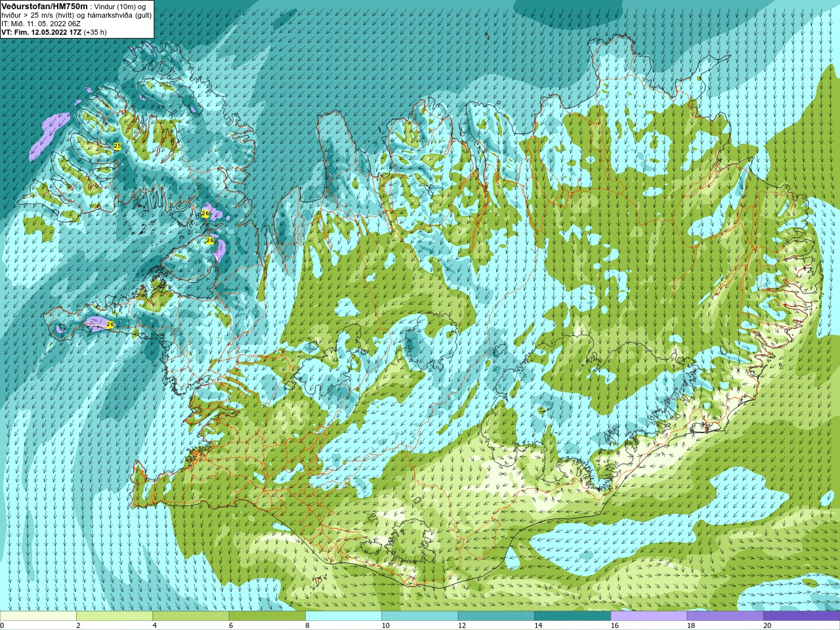Click the legend scale label '6'

pos(231,625)
